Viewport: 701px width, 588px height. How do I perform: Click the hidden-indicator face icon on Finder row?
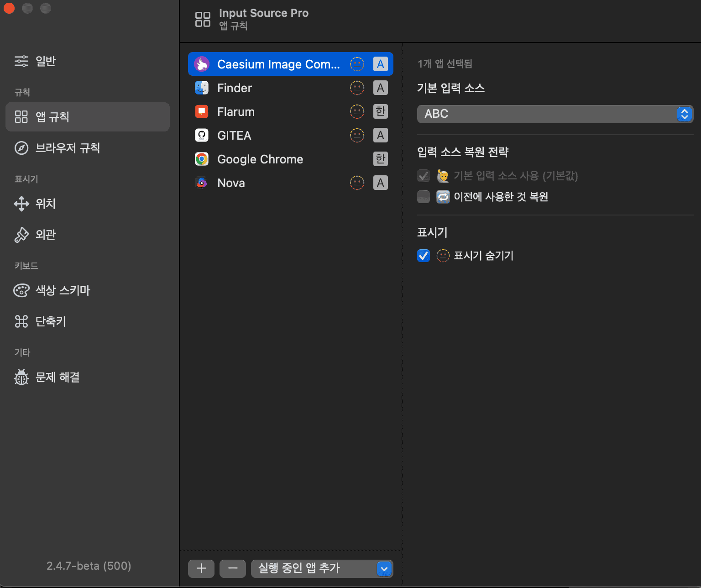pyautogui.click(x=357, y=88)
